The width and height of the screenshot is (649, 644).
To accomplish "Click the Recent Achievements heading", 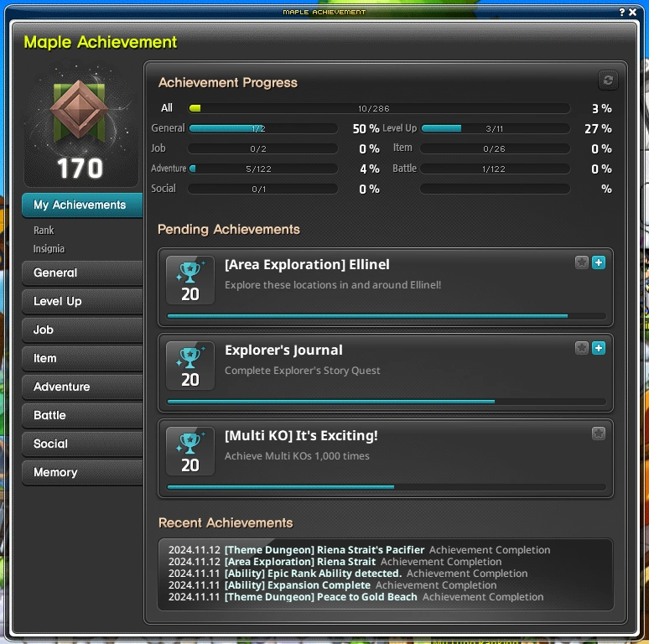I will tap(226, 522).
